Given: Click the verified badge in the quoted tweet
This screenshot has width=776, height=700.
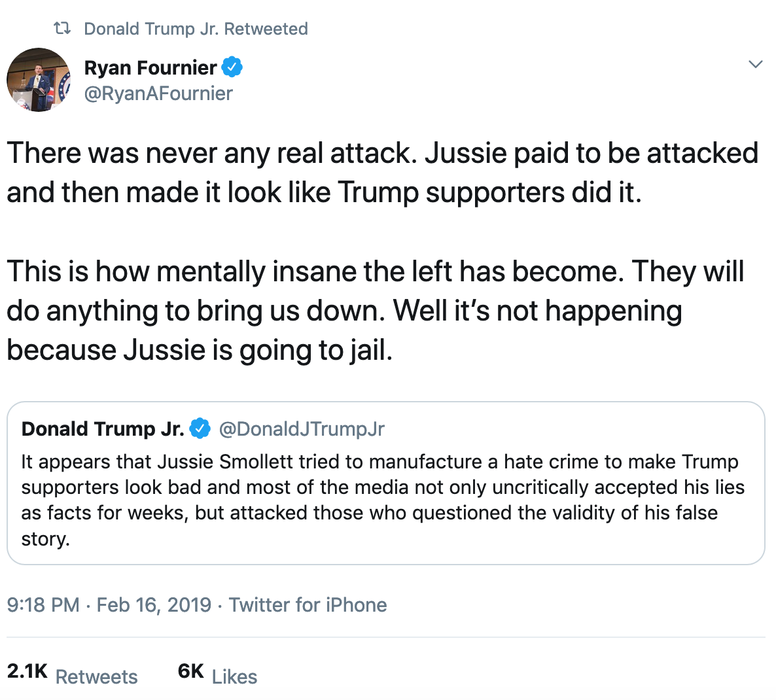Looking at the screenshot, I should coord(200,429).
